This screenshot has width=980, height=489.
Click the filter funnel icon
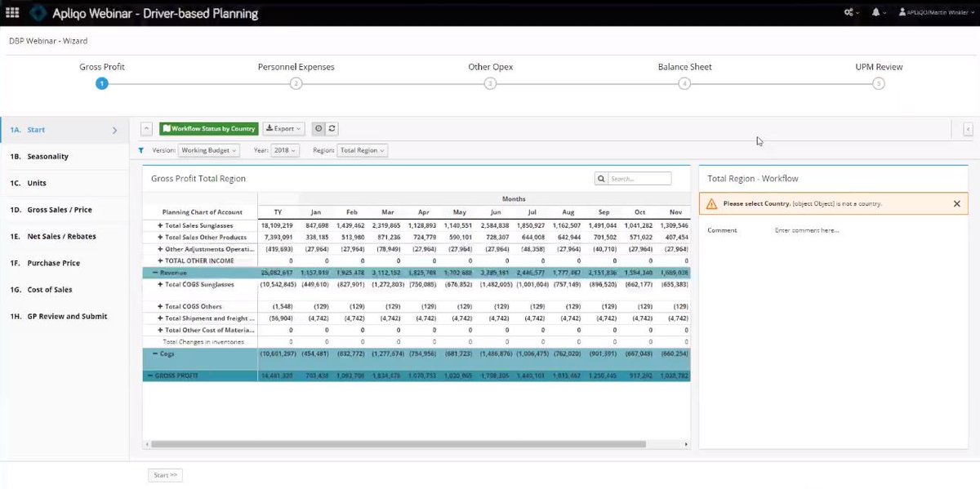(x=140, y=150)
